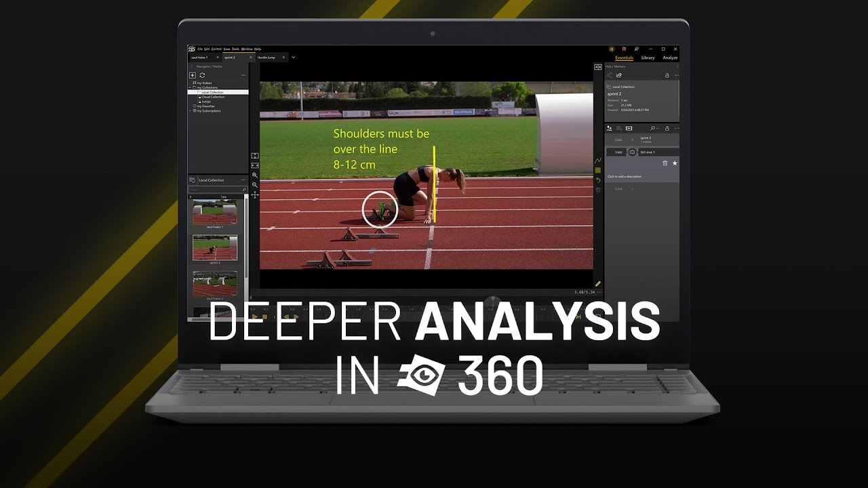The image size is (868, 488).
Task: Click the add media plus icon in Navigator
Action: coord(193,75)
